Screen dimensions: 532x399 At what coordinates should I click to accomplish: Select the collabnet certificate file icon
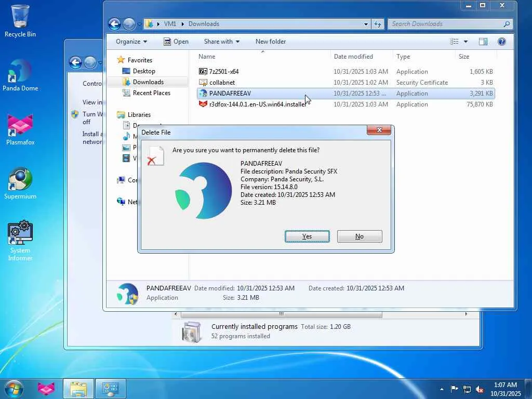pyautogui.click(x=203, y=82)
